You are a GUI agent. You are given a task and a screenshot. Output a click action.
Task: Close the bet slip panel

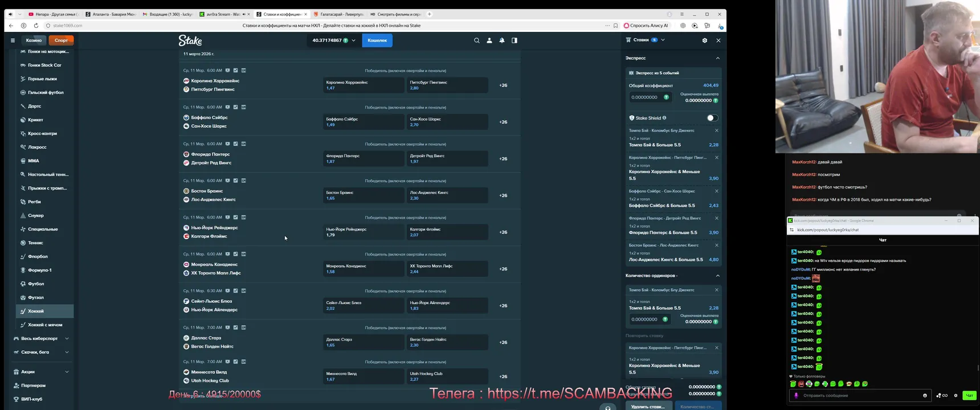tap(718, 40)
